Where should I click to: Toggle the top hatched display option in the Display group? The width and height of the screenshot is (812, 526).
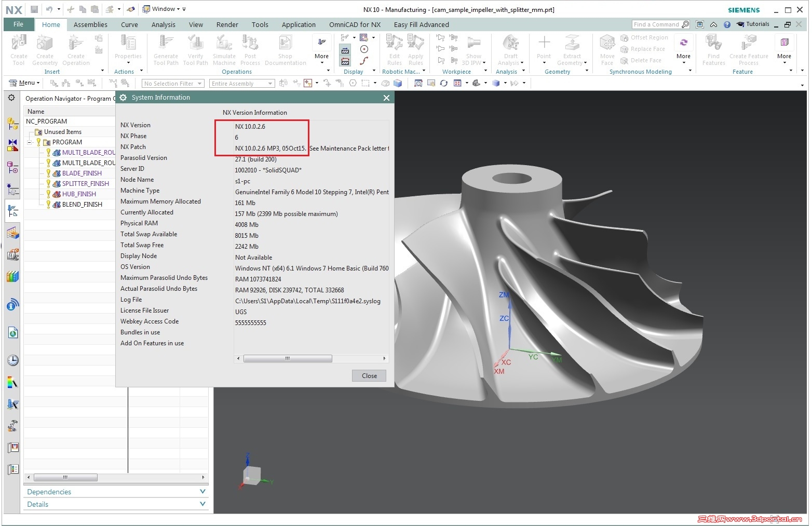click(345, 50)
